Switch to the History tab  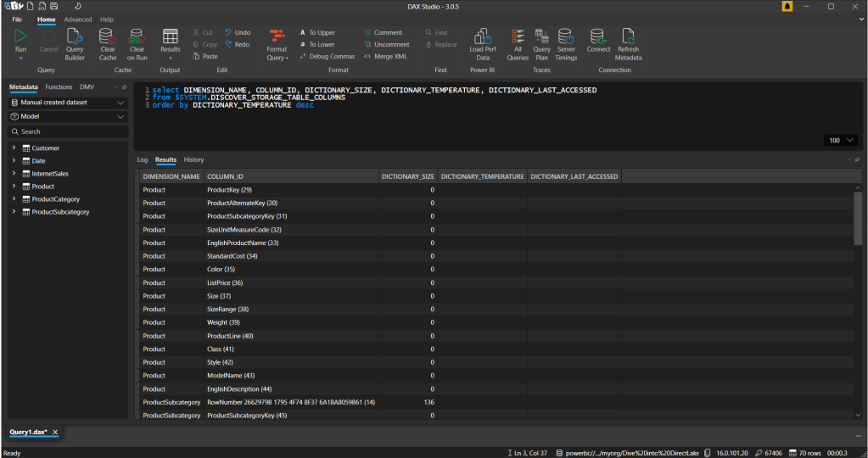point(193,159)
